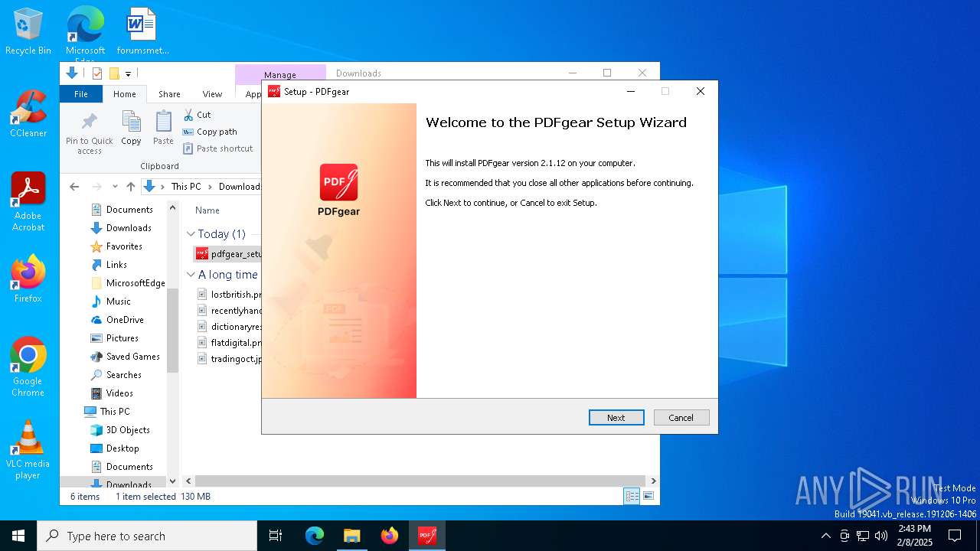The height and width of the screenshot is (551, 980).
Task: Launch CCleaner from the desktop
Action: coord(28,114)
